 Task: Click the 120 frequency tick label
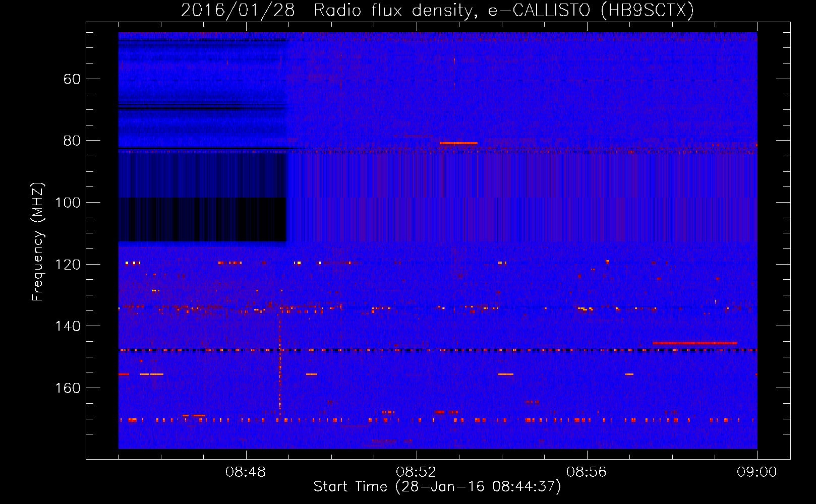[x=68, y=265]
